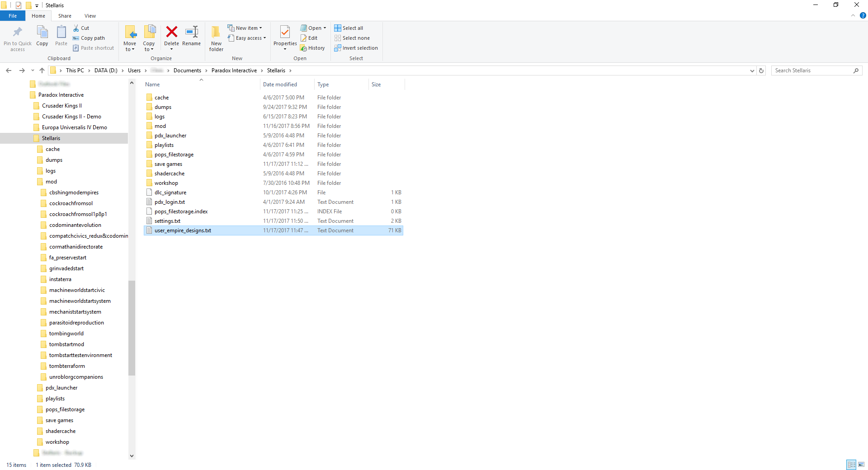Select user_empire_designs.txt file
The height and width of the screenshot is (470, 868).
coord(273,230)
